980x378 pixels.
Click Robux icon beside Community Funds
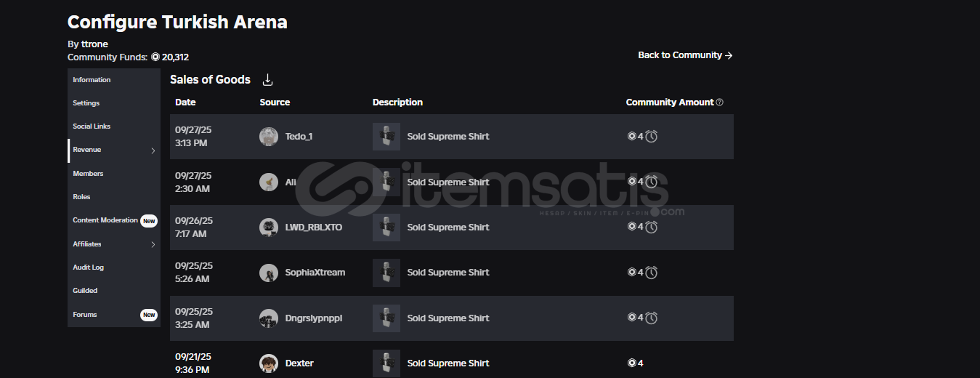tap(155, 57)
